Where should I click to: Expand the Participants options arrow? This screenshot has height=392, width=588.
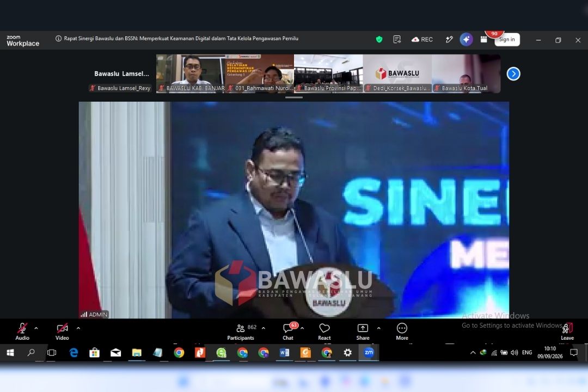tap(264, 328)
